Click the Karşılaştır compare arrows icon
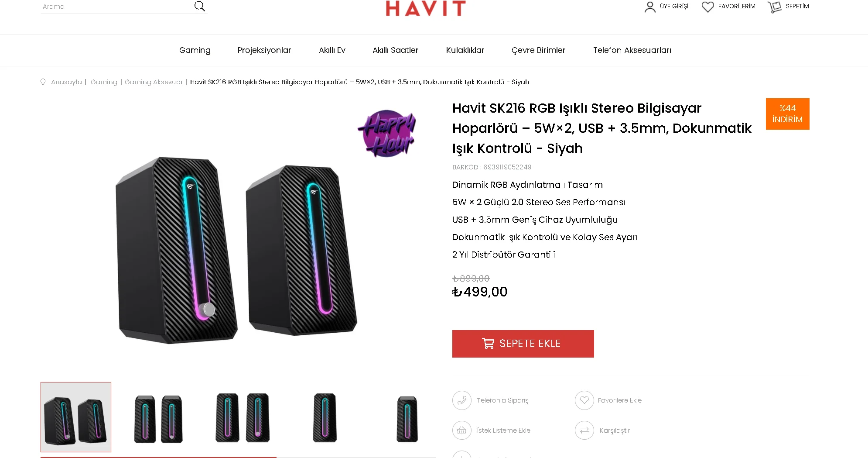This screenshot has width=868, height=458. [584, 430]
